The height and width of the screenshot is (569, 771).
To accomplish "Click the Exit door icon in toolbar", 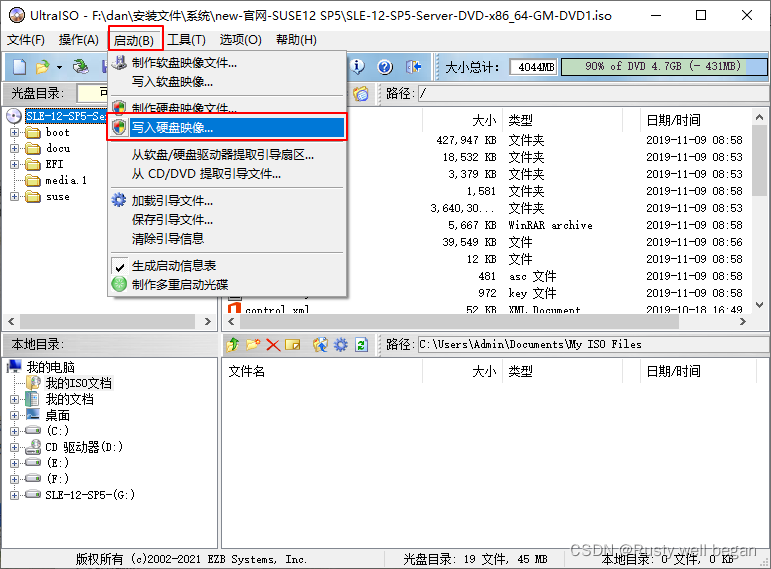I will (413, 66).
